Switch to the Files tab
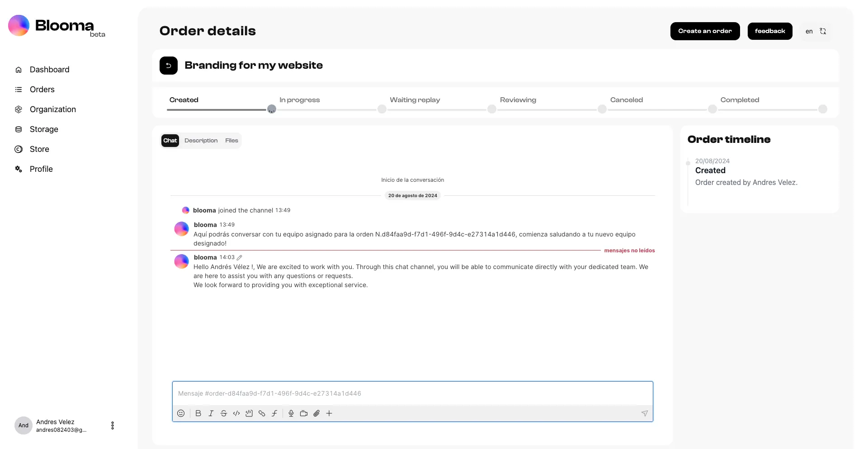This screenshot has width=868, height=449. 231,141
